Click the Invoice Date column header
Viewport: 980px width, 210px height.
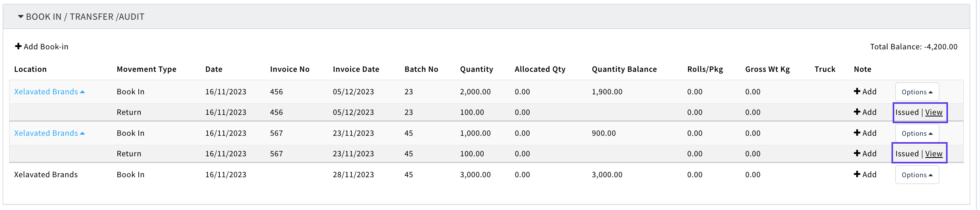pyautogui.click(x=356, y=69)
